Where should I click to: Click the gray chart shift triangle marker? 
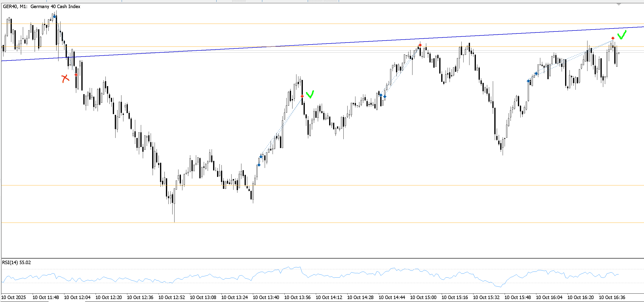click(619, 4)
